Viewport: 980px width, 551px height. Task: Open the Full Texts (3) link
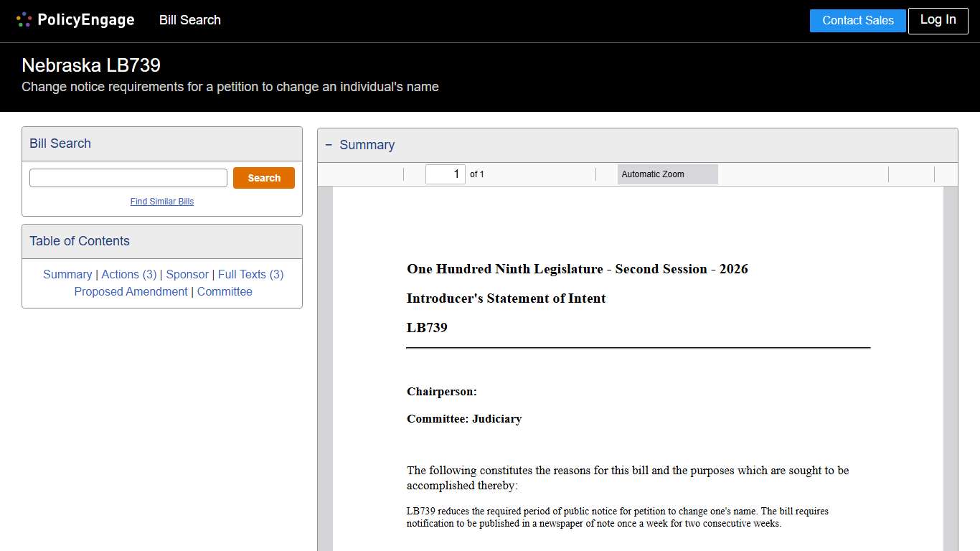pyautogui.click(x=251, y=274)
